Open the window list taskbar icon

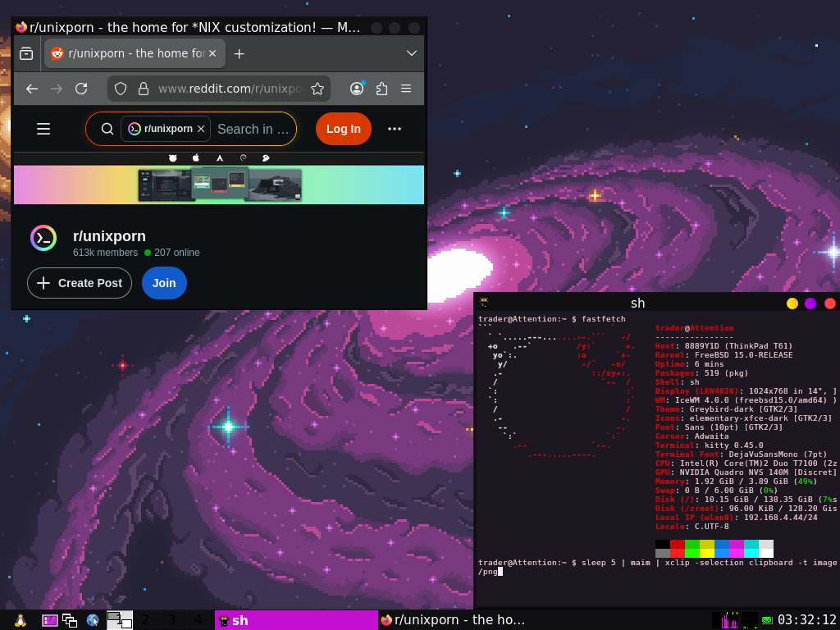(x=70, y=620)
